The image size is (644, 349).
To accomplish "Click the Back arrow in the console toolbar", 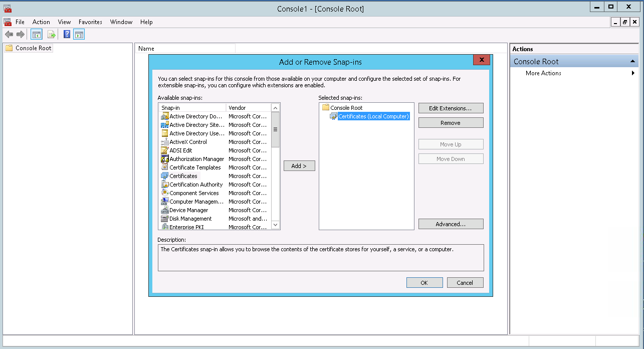I will pyautogui.click(x=9, y=34).
